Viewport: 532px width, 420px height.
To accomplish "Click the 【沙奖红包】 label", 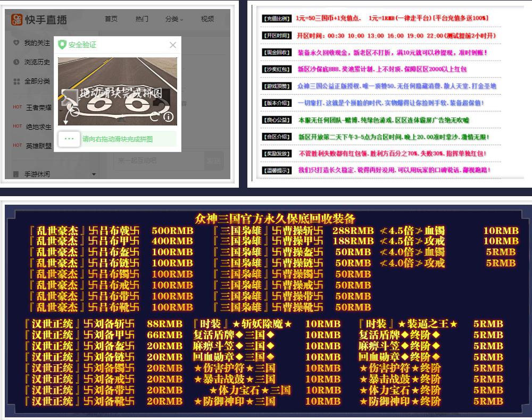I will [x=277, y=69].
